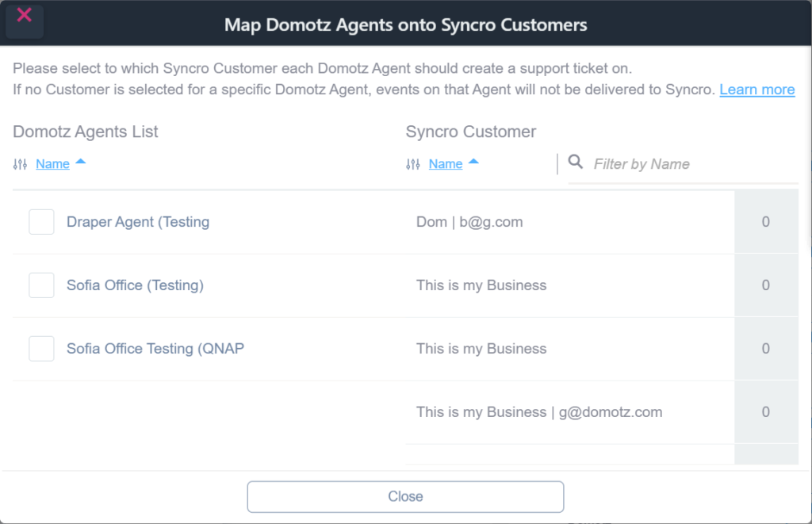Open the Learn more link

(x=756, y=90)
